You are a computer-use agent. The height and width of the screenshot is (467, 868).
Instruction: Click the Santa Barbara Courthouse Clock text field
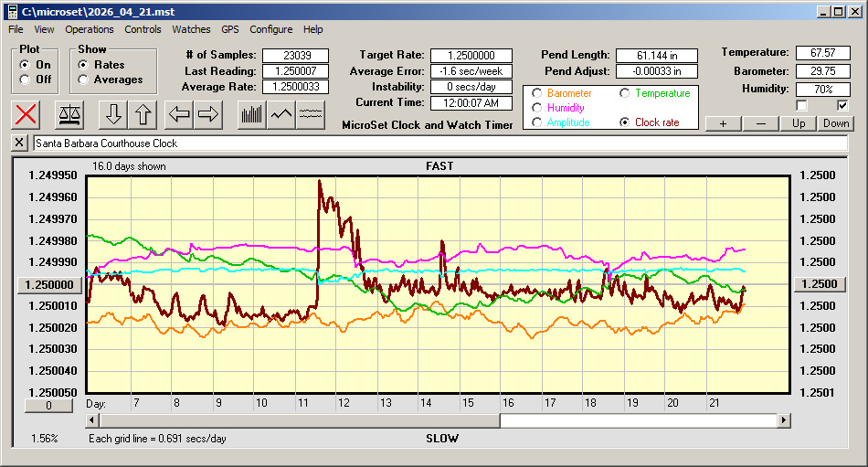pyautogui.click(x=439, y=143)
